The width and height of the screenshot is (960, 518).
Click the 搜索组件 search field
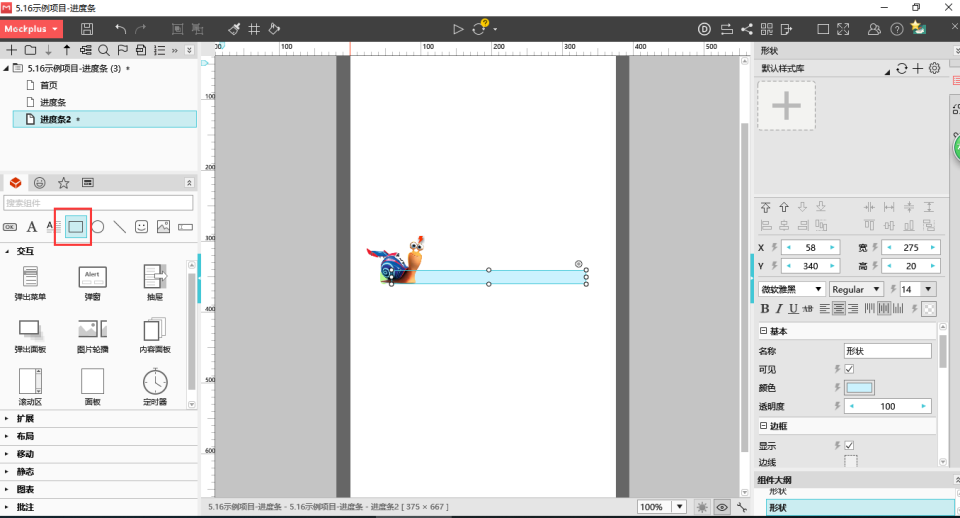98,203
